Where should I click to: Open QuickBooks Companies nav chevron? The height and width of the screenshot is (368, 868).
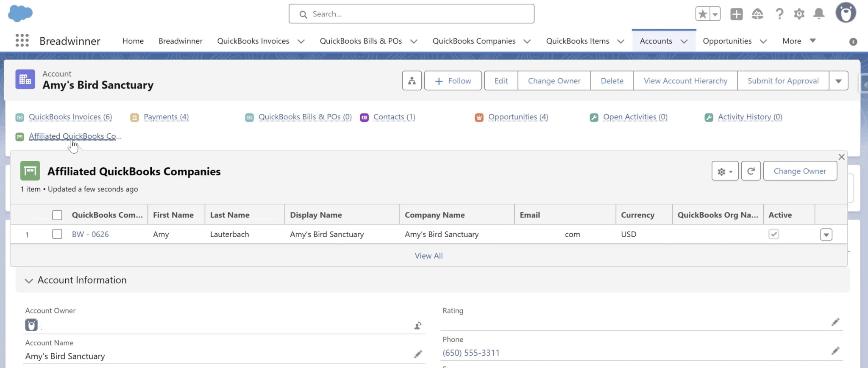(527, 42)
